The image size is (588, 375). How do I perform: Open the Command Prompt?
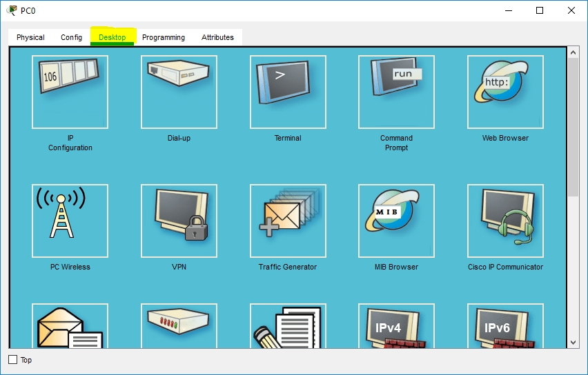pos(396,92)
